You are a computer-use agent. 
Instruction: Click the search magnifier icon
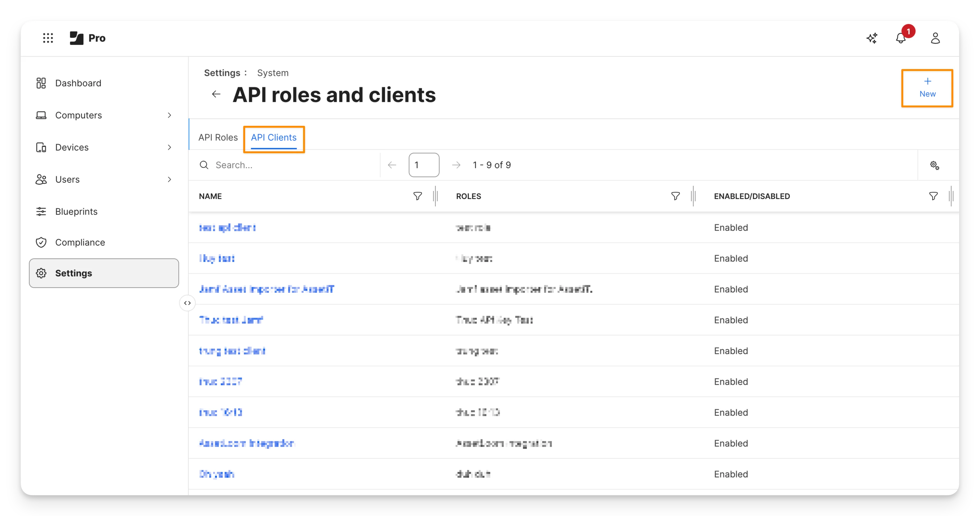204,165
